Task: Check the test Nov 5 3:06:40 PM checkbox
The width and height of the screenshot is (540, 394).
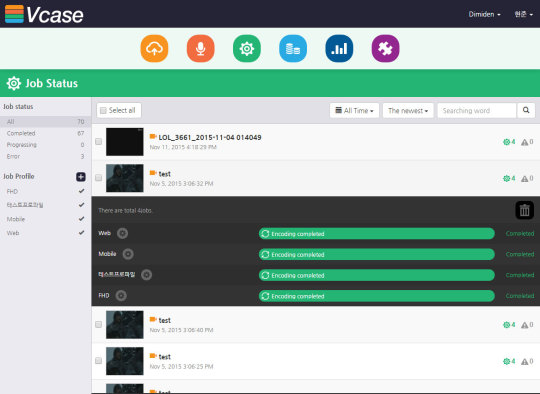Action: (98, 324)
